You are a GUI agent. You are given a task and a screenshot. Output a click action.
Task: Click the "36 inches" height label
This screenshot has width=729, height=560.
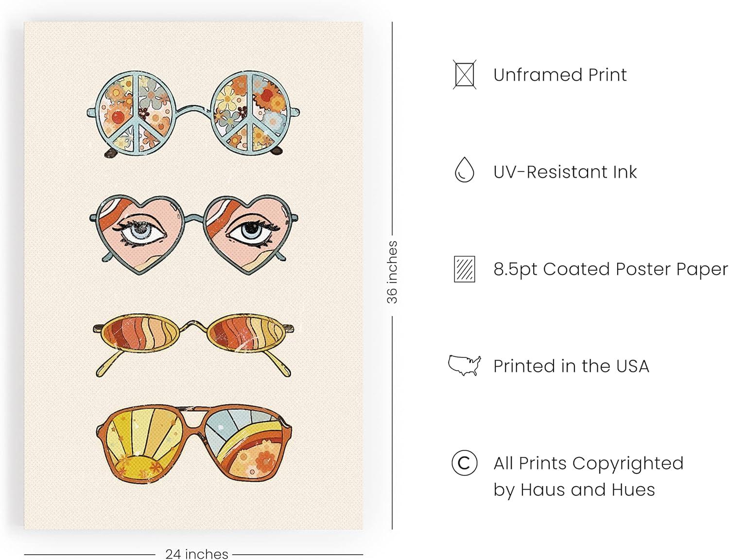(392, 272)
